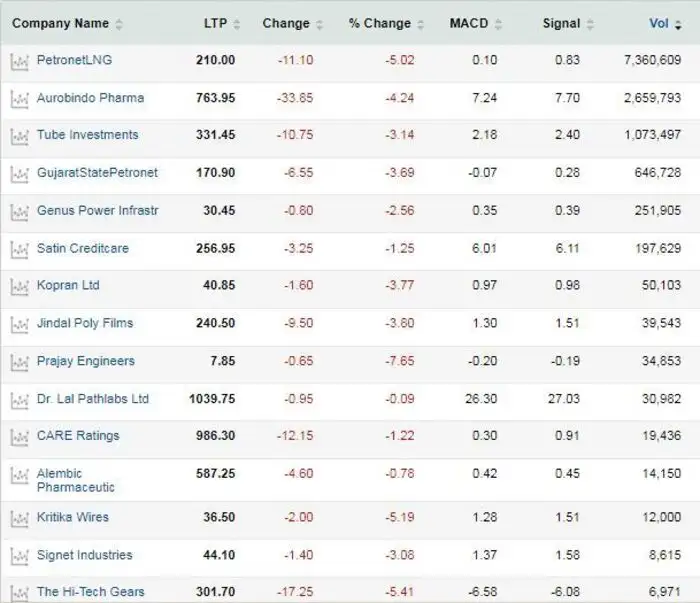Open chart icon for Dr. Lal Pathlabs
The width and height of the screenshot is (700, 603).
(19, 400)
